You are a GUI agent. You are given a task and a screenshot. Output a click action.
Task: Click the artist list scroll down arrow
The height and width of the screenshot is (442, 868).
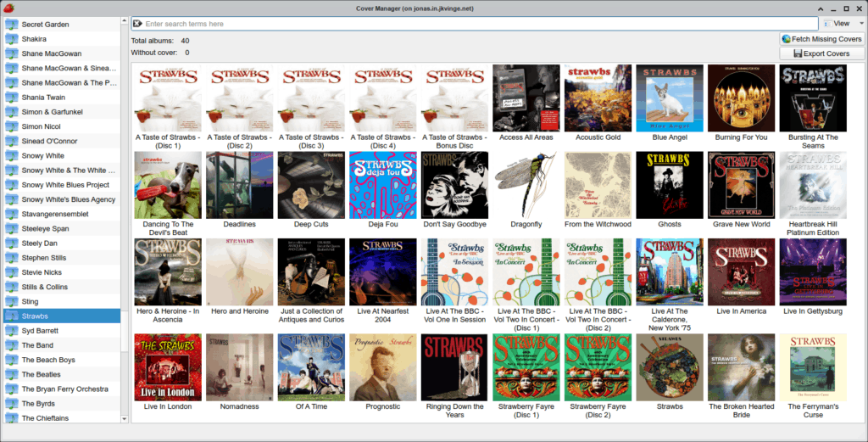125,419
